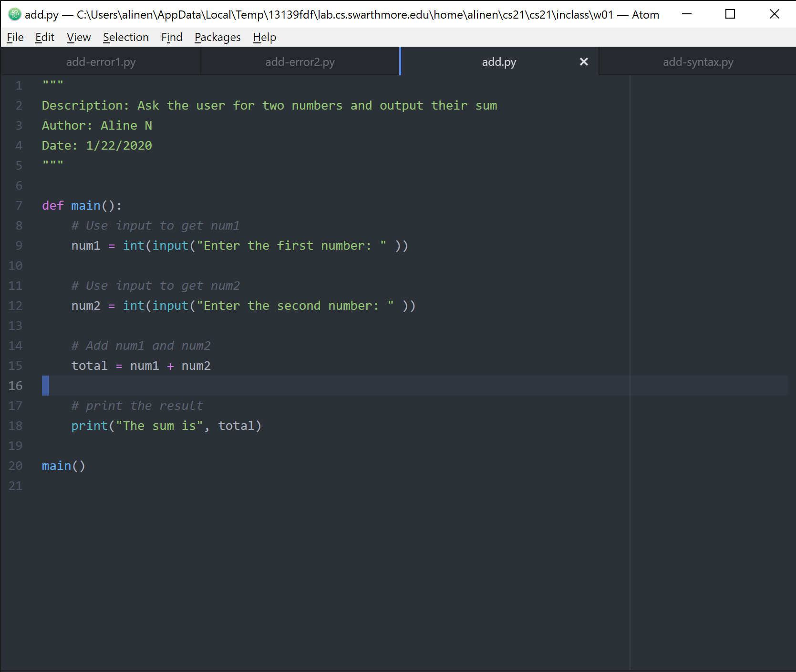796x672 pixels.
Task: Click 'int' on the num1 line
Action: tap(134, 246)
